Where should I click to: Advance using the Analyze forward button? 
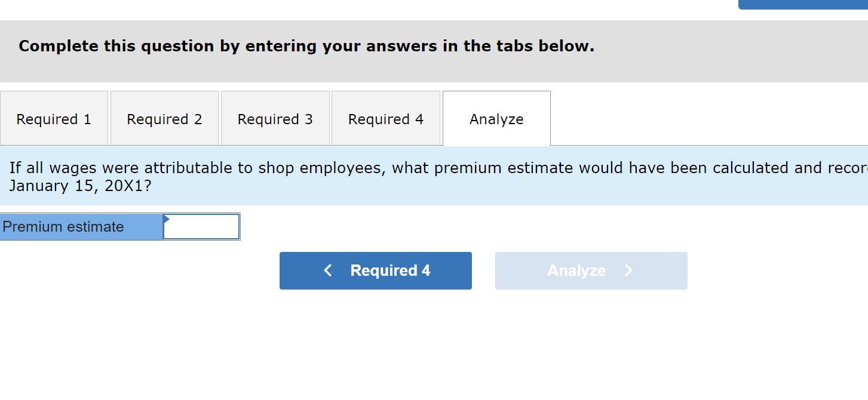[591, 270]
